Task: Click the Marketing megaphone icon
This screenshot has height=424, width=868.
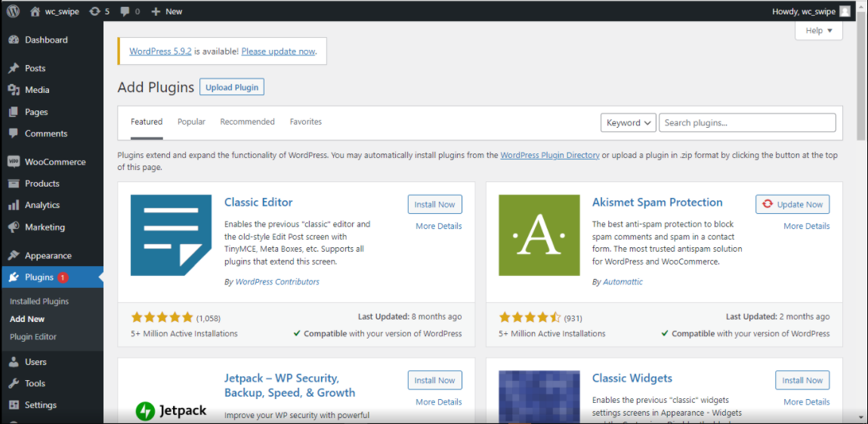Action: pos(14,227)
